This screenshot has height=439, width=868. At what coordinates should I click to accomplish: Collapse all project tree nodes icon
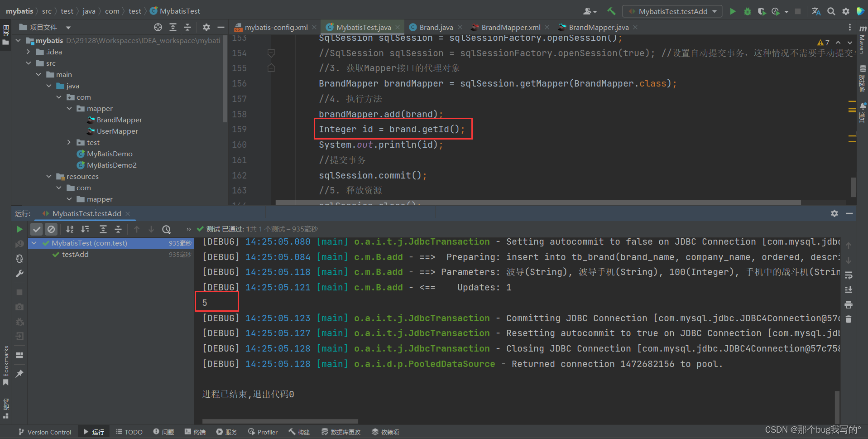187,27
